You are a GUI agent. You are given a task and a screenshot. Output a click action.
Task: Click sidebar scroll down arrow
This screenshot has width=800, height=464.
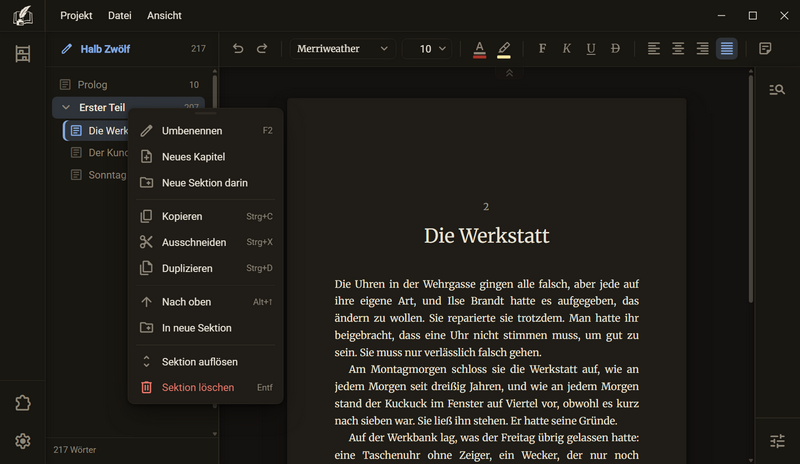coord(215,434)
